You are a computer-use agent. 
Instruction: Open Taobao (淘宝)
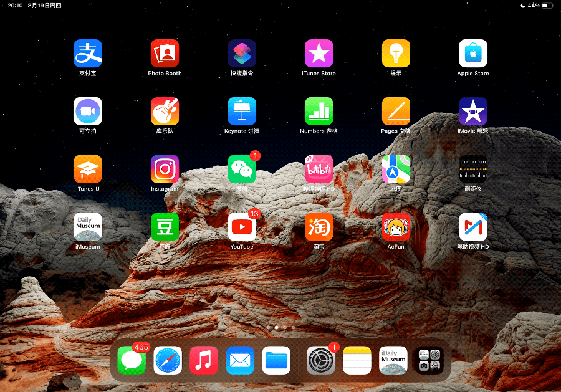319,227
